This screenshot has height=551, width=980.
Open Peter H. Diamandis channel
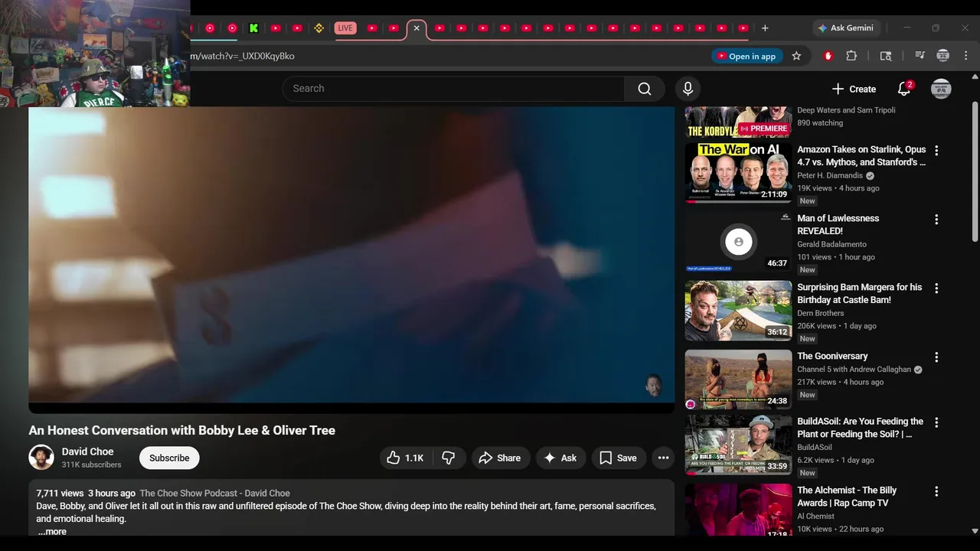click(830, 175)
